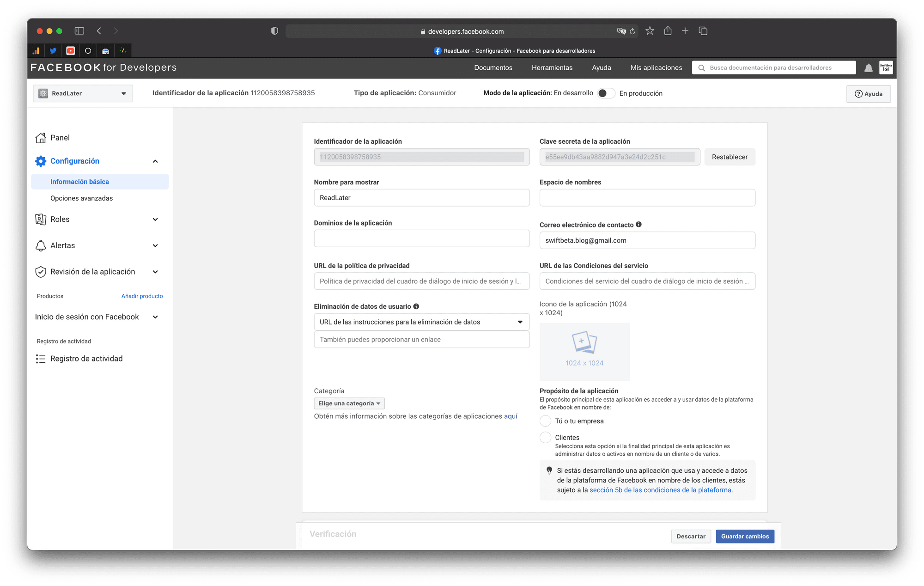Click the contact email field
Screen dimensions: 924x586
pos(647,240)
